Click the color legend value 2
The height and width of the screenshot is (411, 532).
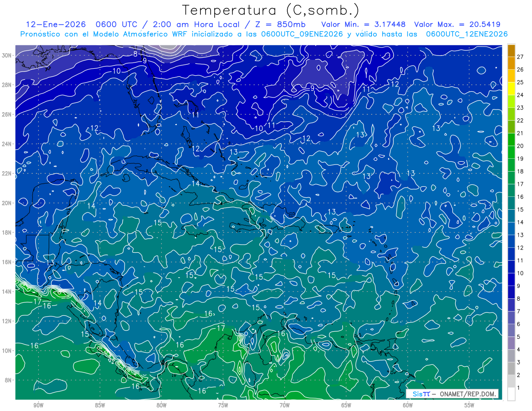click(519, 375)
